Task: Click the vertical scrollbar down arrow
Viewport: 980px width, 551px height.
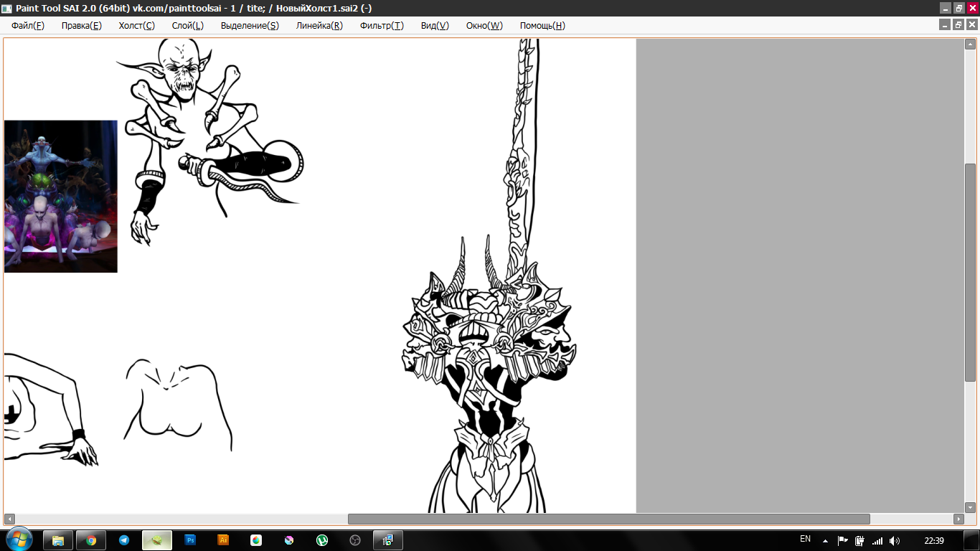Action: 970,507
